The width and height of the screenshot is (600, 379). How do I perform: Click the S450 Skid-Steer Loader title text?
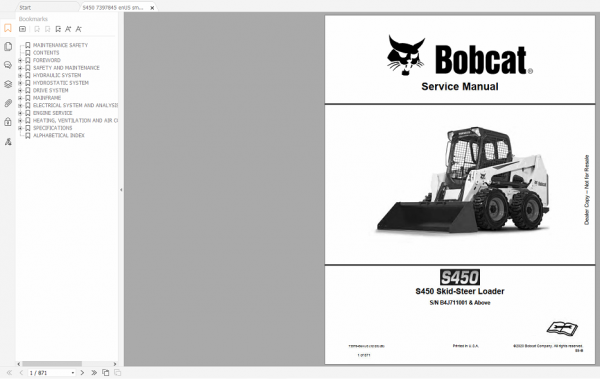coord(460,291)
